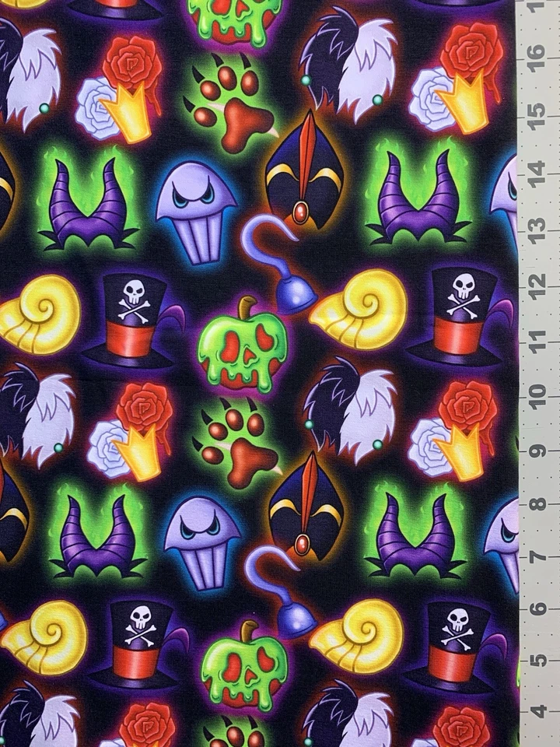The image size is (560, 747).
Task: Click the ruler number 16
Action: [x=537, y=58]
